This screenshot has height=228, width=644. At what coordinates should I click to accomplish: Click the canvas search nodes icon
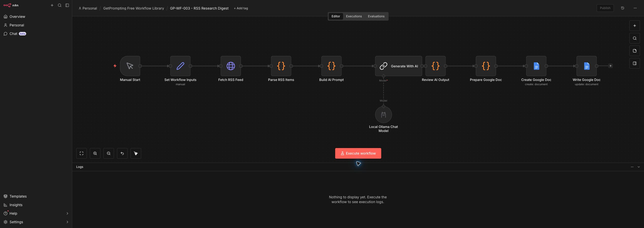point(634,38)
